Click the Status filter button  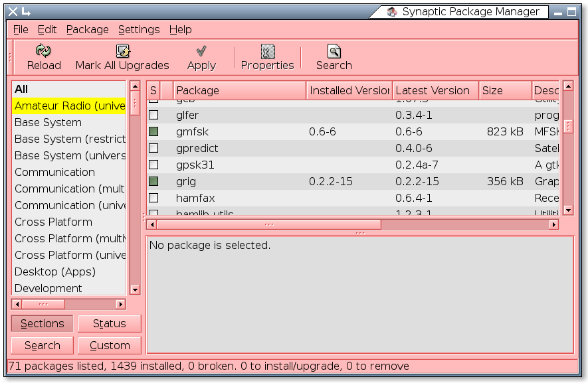pos(110,323)
